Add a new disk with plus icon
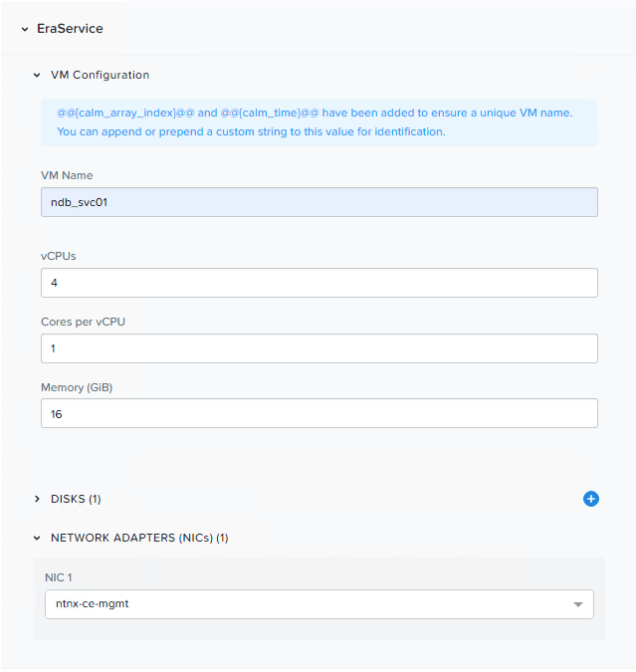Viewport: 636px width, 672px height. 590,499
